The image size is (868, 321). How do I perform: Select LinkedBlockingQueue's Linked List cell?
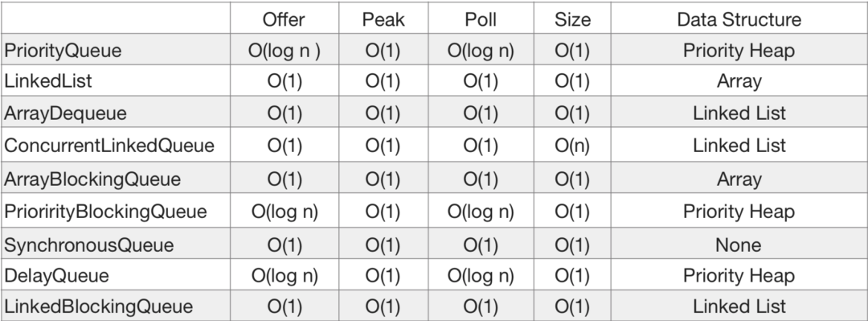739,306
